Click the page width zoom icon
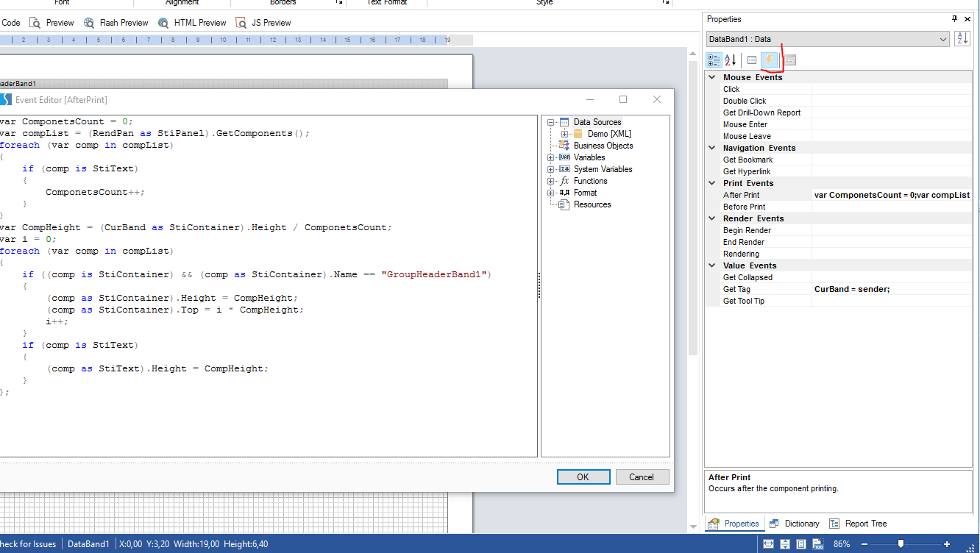This screenshot has height=553, width=980. coord(768,544)
